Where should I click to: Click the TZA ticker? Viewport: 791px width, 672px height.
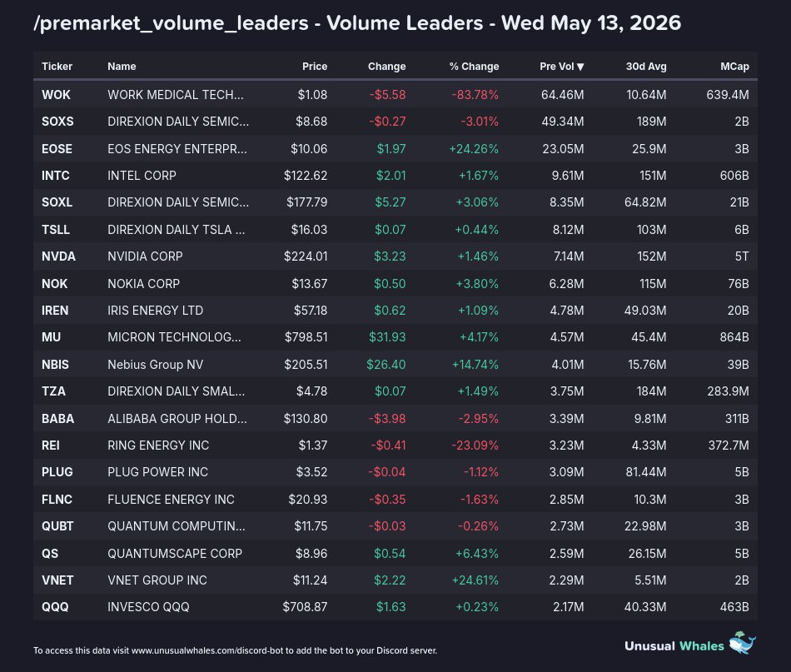(53, 391)
